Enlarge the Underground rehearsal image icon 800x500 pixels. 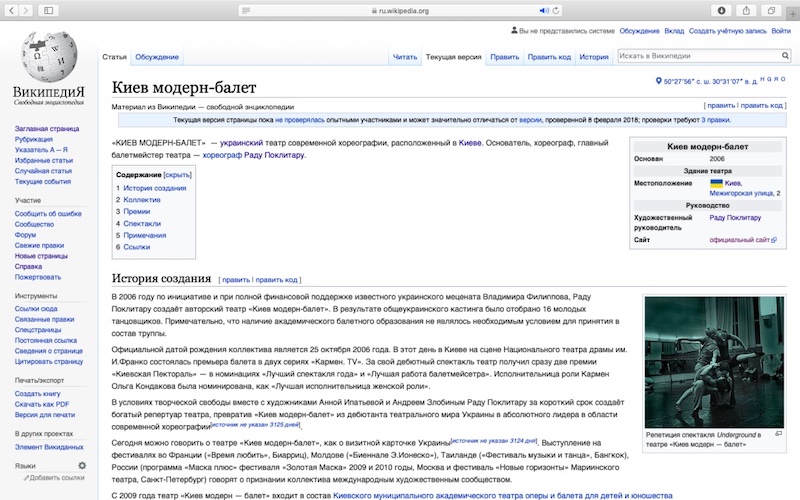[779, 434]
